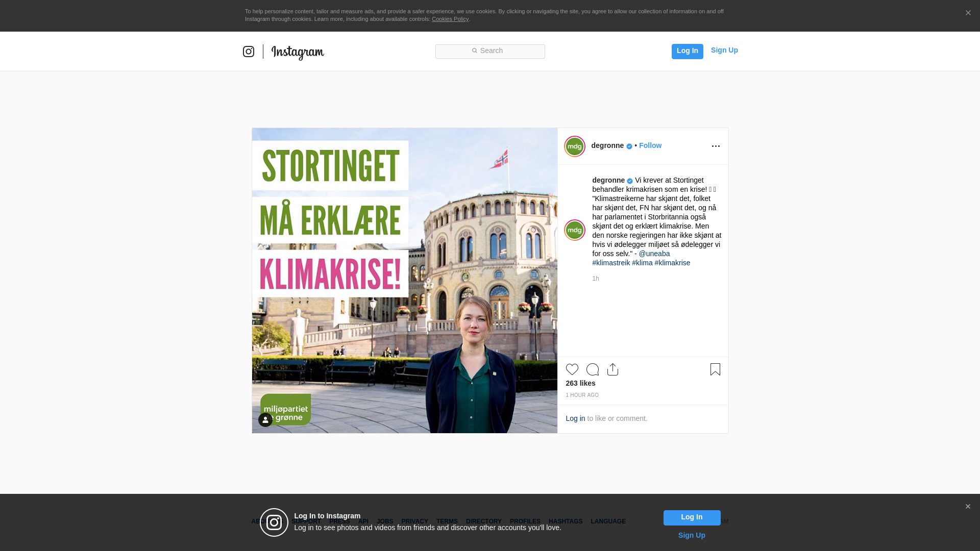The height and width of the screenshot is (551, 980).
Task: Click the Instagram wordmark logo
Action: [298, 52]
